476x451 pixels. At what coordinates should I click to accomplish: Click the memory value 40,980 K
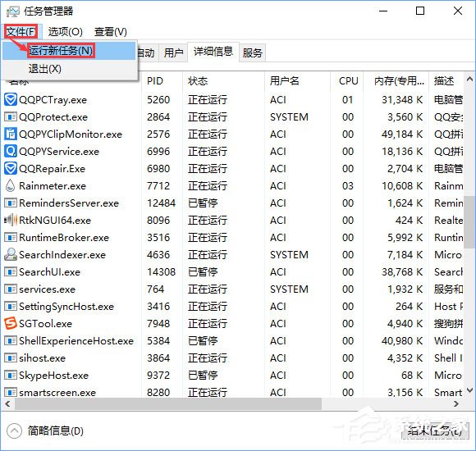(x=402, y=341)
